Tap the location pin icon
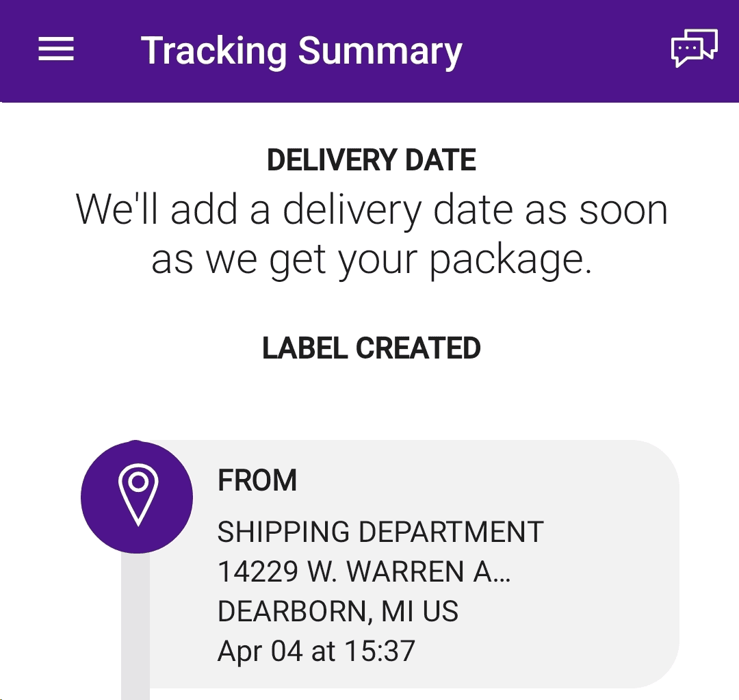This screenshot has height=700, width=739. (138, 495)
